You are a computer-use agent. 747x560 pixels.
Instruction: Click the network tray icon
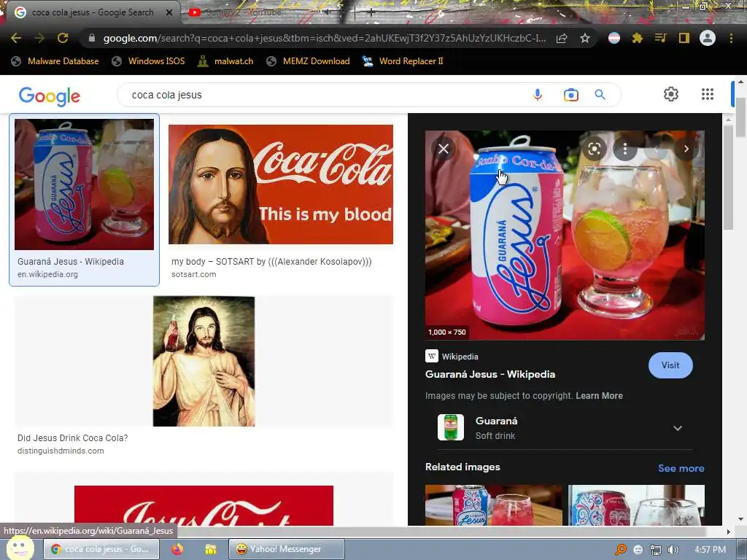click(x=656, y=550)
